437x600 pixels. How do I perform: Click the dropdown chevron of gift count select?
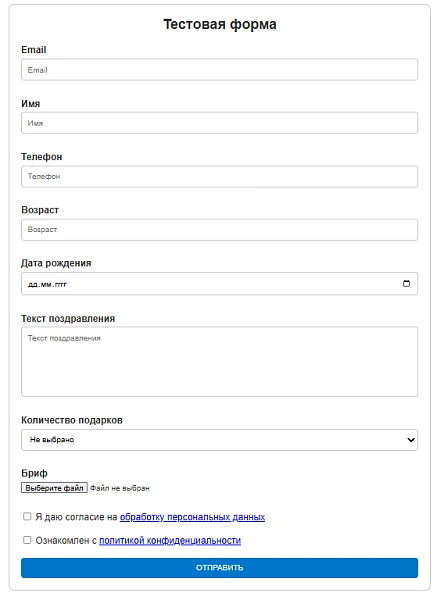pos(411,440)
